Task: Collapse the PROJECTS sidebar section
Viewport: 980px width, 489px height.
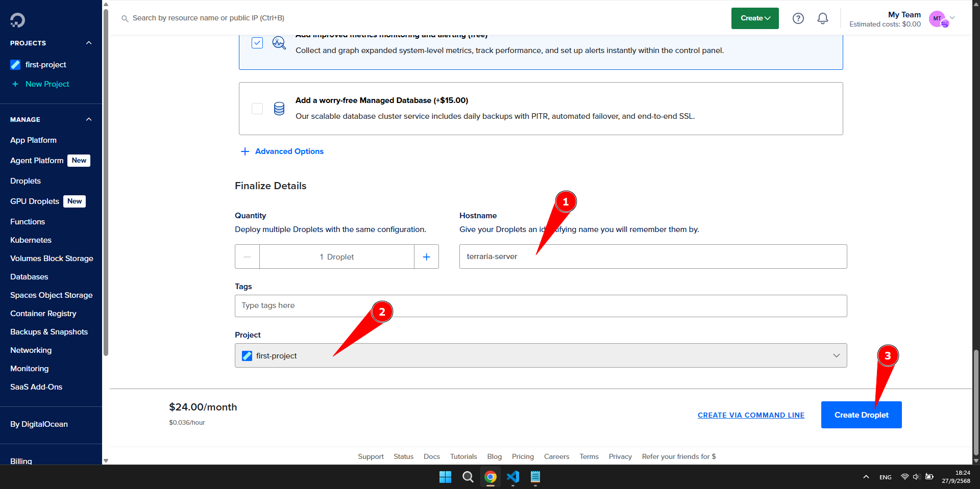Action: (x=88, y=43)
